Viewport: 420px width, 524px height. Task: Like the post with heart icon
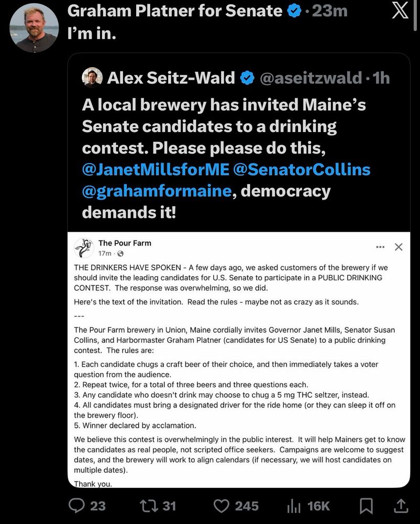coord(222,506)
